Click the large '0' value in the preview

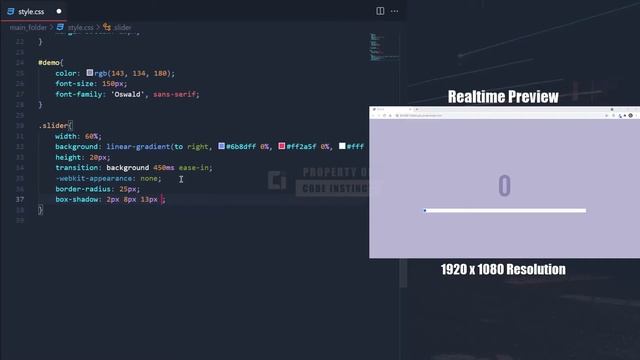[504, 186]
